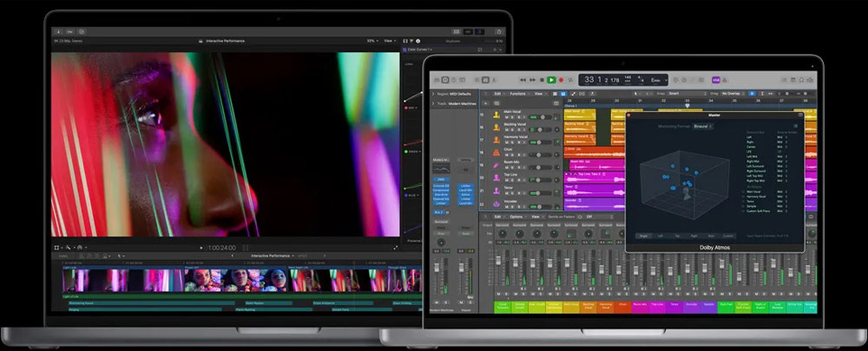
Task: Open the Functions menu in tracks area
Action: pos(519,93)
